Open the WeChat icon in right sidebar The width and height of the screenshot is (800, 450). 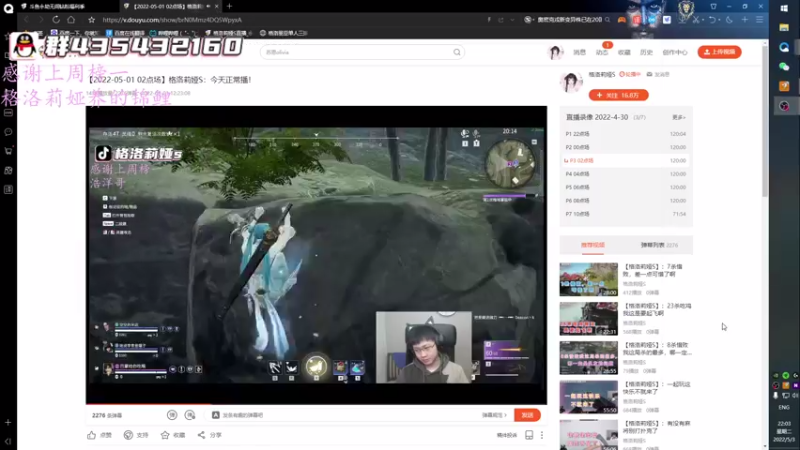tap(784, 67)
